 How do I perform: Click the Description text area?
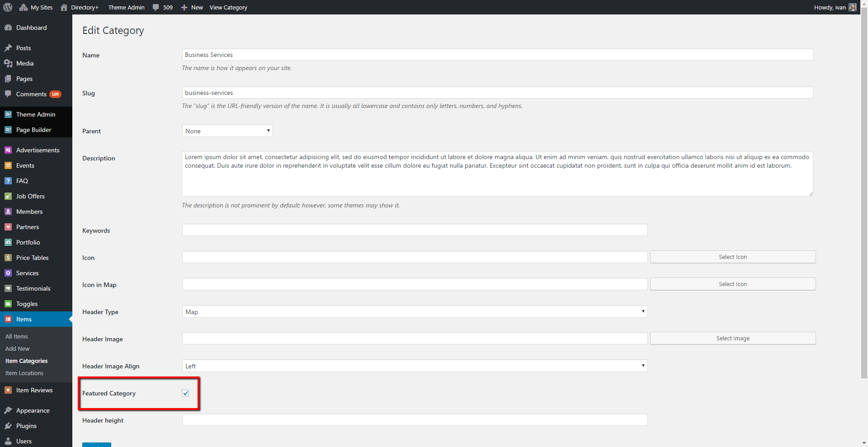pyautogui.click(x=497, y=174)
